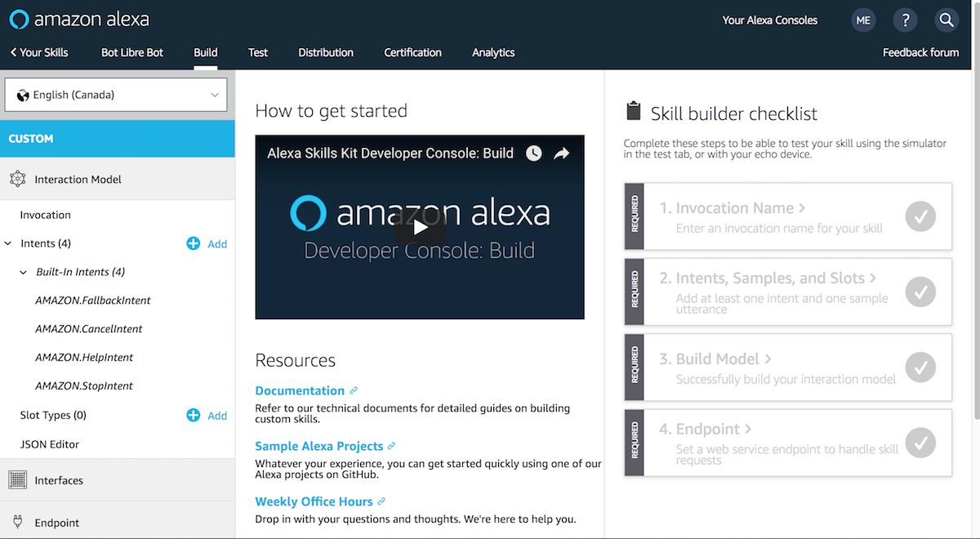This screenshot has height=539, width=980.
Task: Click the Watch later clock icon on video
Action: click(x=533, y=154)
